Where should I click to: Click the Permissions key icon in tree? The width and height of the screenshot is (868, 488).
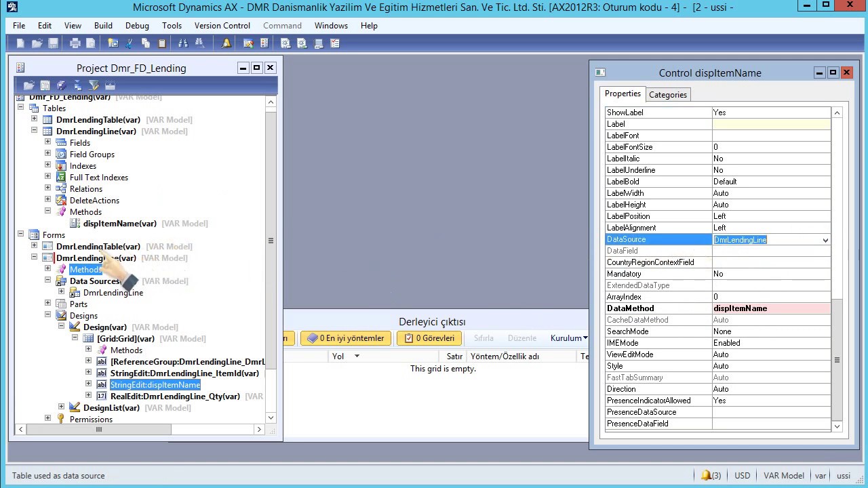61,420
